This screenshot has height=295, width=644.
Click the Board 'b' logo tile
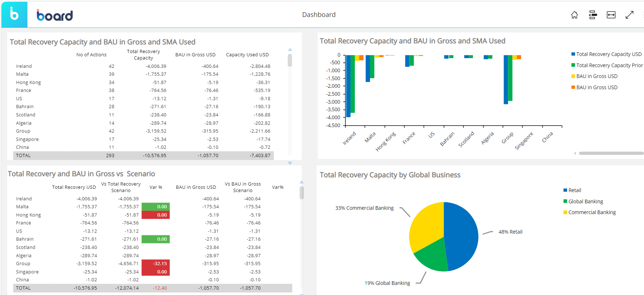[14, 14]
